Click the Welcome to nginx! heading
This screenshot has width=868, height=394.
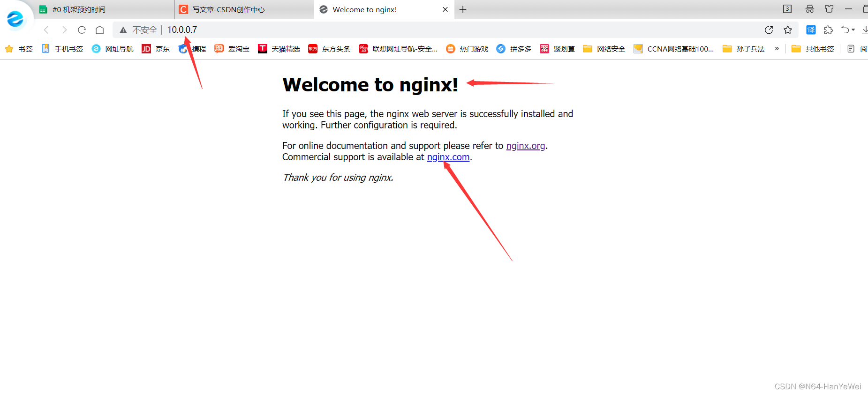click(370, 85)
